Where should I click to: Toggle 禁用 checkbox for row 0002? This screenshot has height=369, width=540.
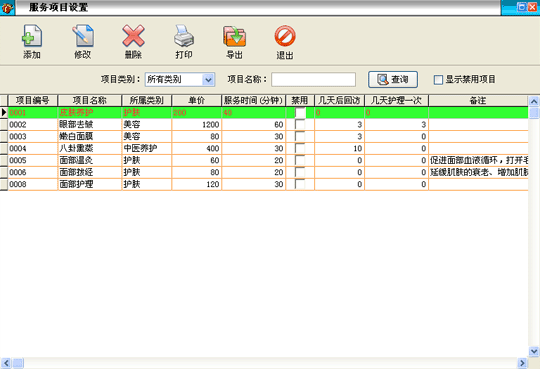click(300, 124)
